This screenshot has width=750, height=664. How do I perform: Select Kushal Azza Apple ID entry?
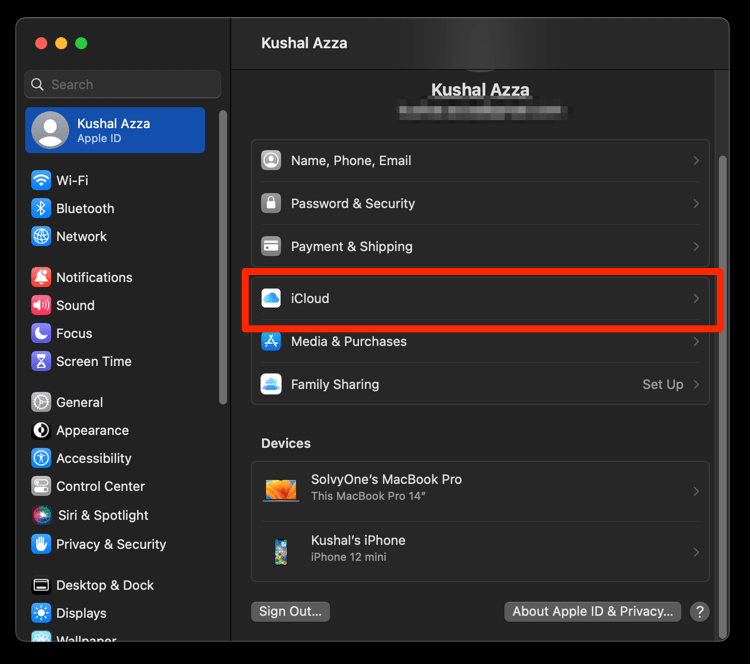(x=115, y=130)
